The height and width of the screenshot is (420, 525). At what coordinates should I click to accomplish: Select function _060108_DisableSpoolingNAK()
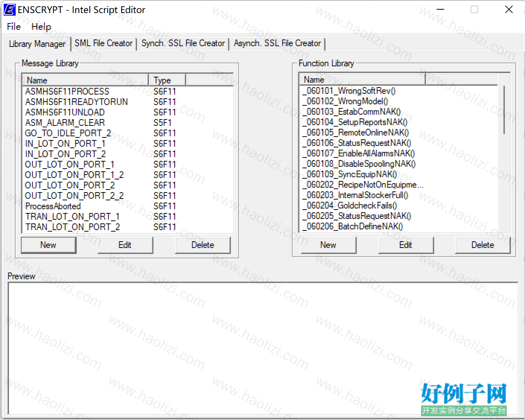pyautogui.click(x=359, y=164)
